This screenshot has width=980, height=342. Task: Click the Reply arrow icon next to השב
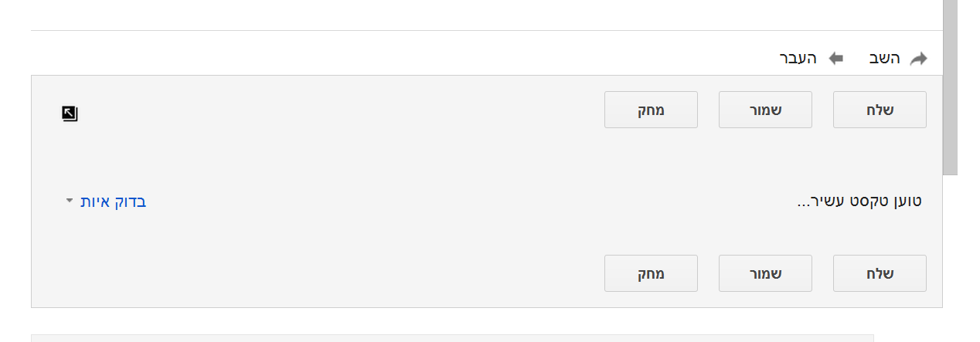pos(918,59)
